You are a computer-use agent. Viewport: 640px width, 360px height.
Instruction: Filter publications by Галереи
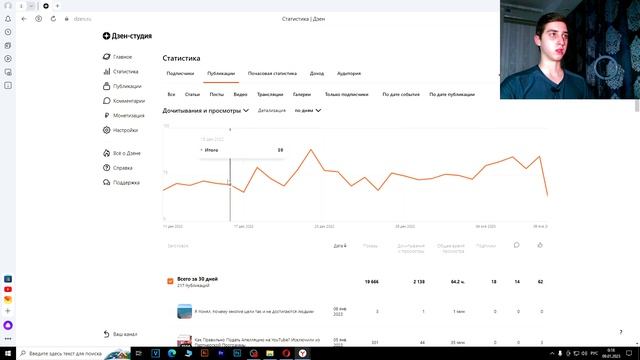pyautogui.click(x=302, y=94)
